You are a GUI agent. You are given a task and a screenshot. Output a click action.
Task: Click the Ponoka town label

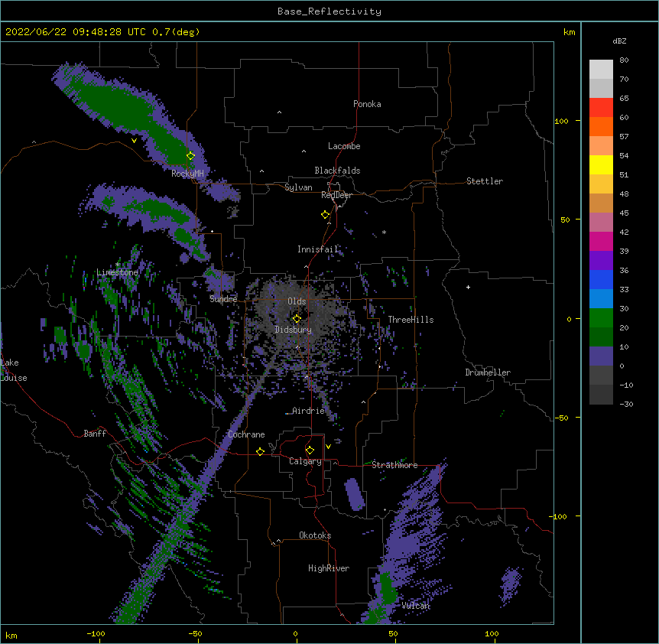[367, 104]
